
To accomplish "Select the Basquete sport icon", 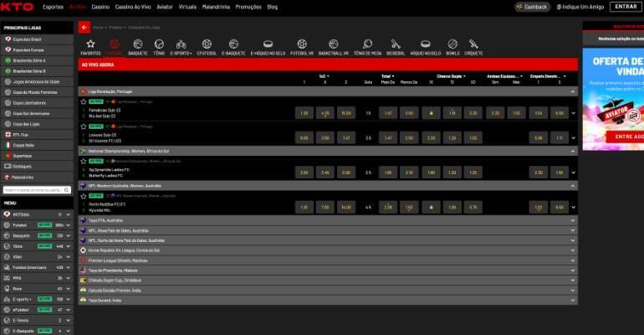I will pos(138,47).
